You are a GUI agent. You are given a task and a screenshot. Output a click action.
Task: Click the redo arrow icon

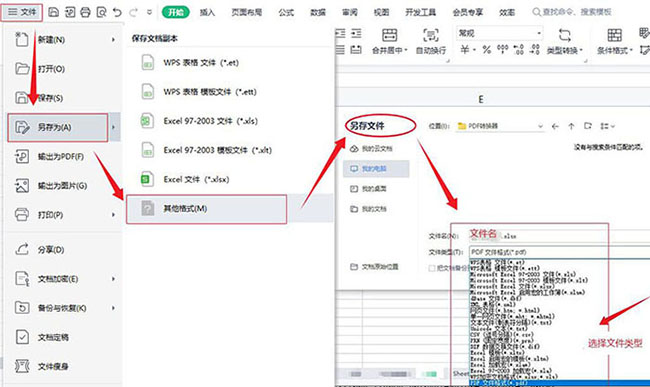point(133,12)
